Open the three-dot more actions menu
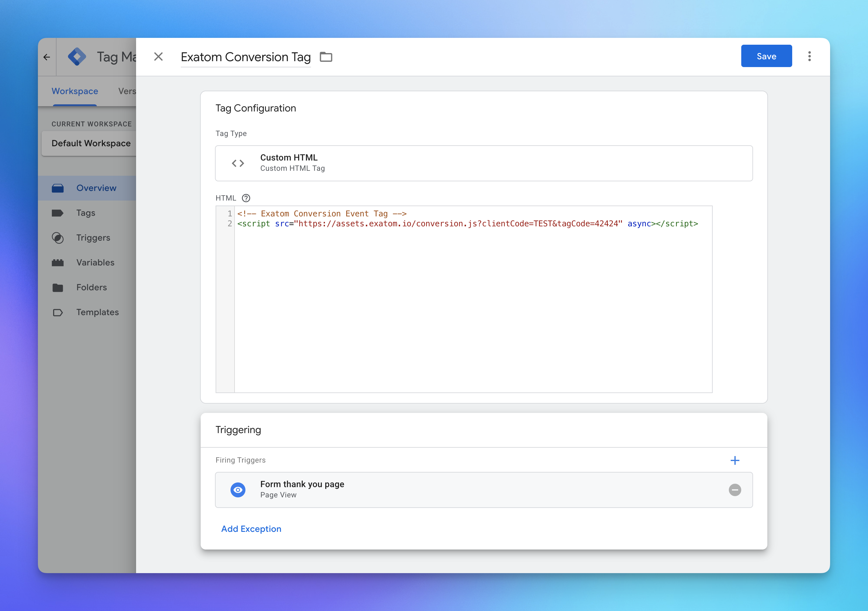Screen dimensions: 868x611 click(x=809, y=56)
